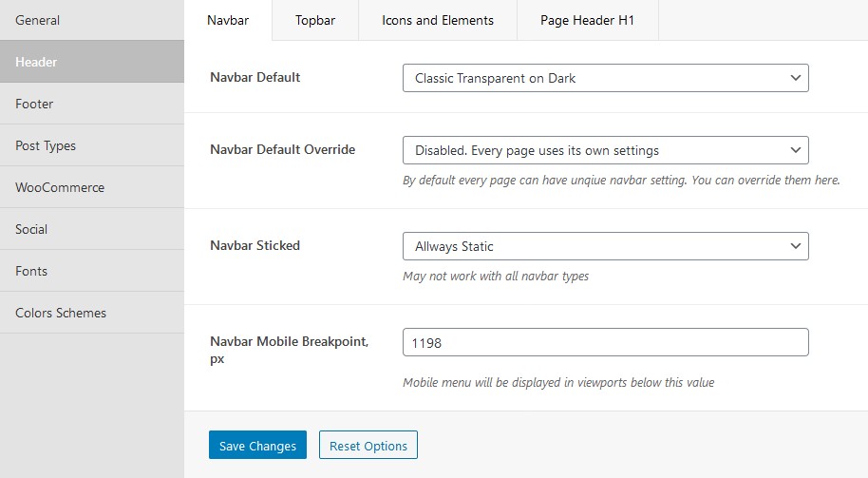Go to Post Types settings
868x478 pixels.
coord(92,145)
